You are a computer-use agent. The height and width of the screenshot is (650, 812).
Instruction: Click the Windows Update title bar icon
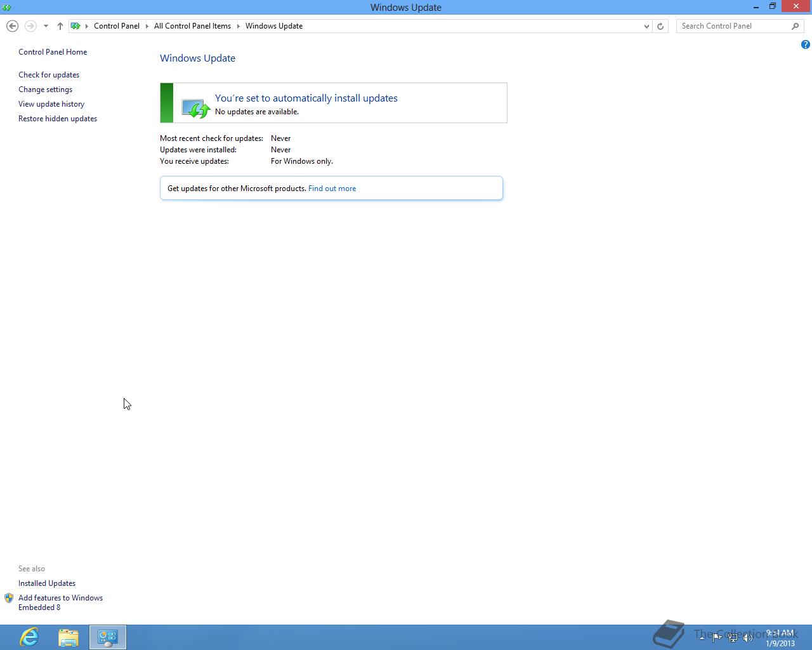tap(6, 7)
